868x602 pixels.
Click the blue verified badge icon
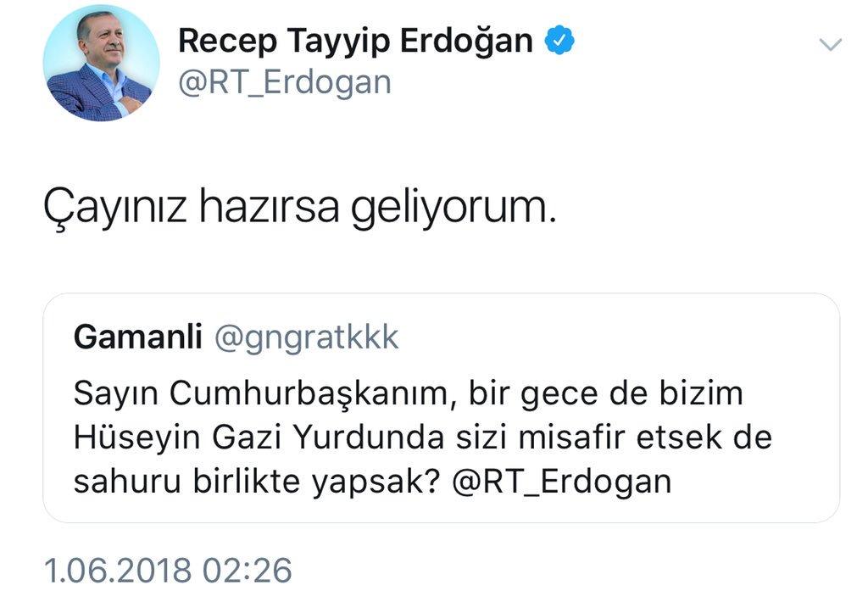(560, 40)
